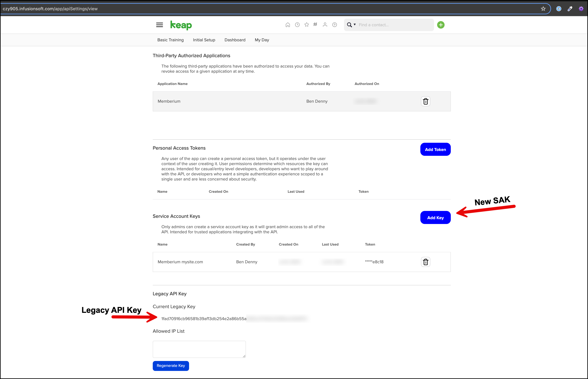
Task: Click the Add Key button
Action: tap(435, 218)
